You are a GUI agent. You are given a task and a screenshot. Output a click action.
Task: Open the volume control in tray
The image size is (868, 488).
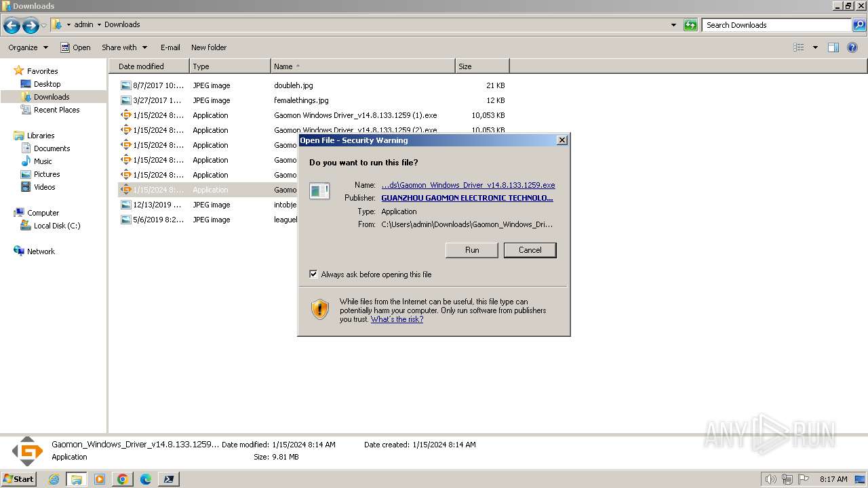771,479
